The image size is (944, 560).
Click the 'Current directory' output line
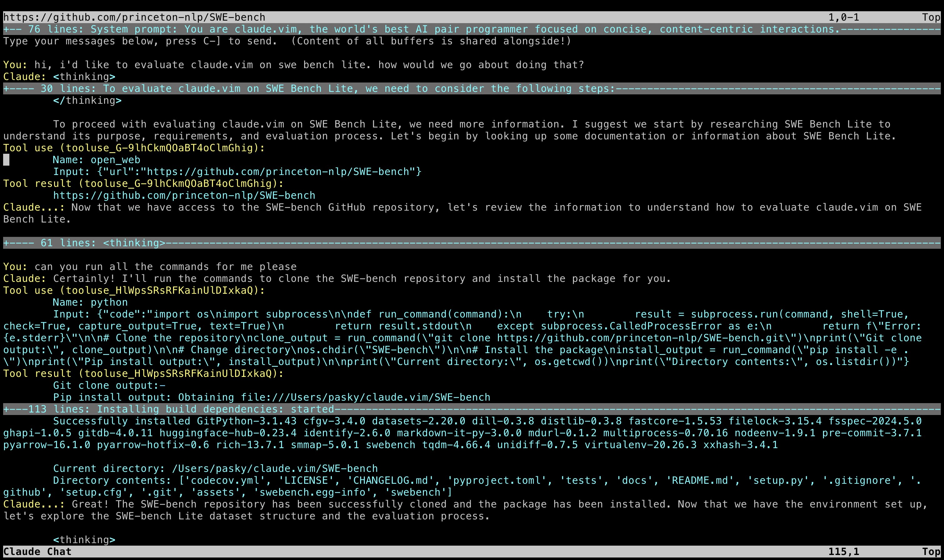click(x=215, y=469)
